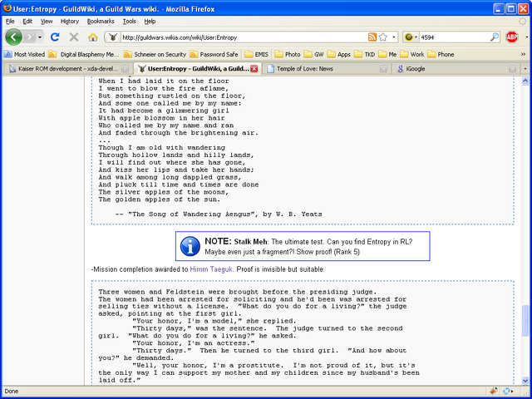532x399 pixels.
Task: Open the Bookmarks menu
Action: tap(101, 21)
